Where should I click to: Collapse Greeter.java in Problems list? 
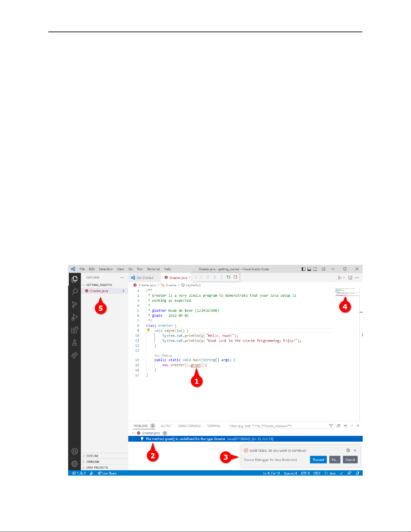(133, 433)
